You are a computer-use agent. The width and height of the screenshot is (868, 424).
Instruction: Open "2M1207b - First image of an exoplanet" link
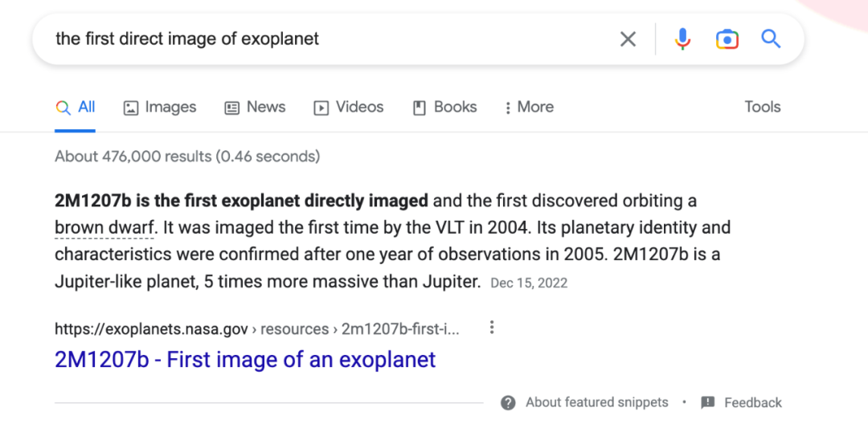point(245,359)
